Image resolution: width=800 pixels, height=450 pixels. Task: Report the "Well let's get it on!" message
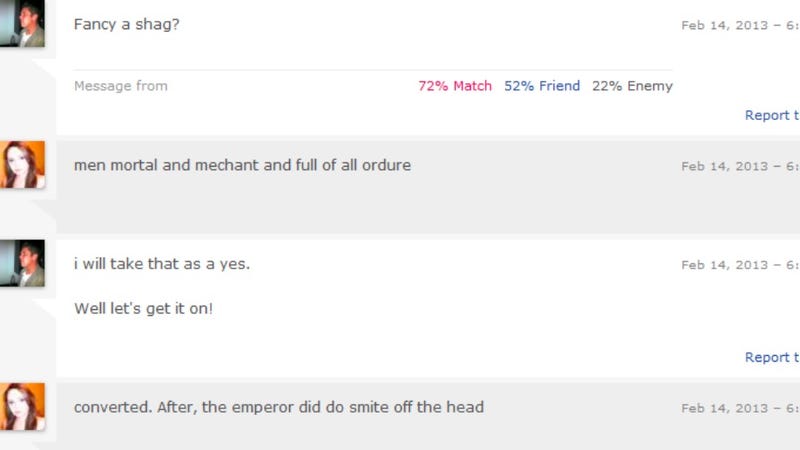772,357
